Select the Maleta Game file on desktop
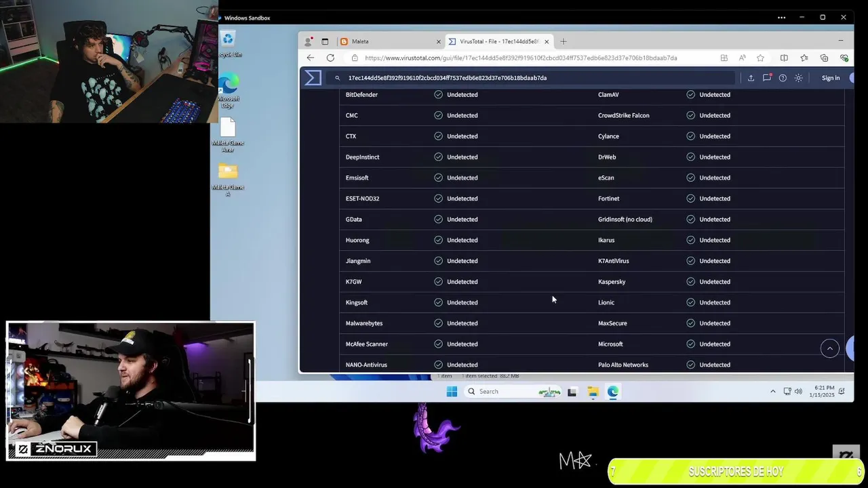This screenshot has height=488, width=868. click(x=228, y=135)
